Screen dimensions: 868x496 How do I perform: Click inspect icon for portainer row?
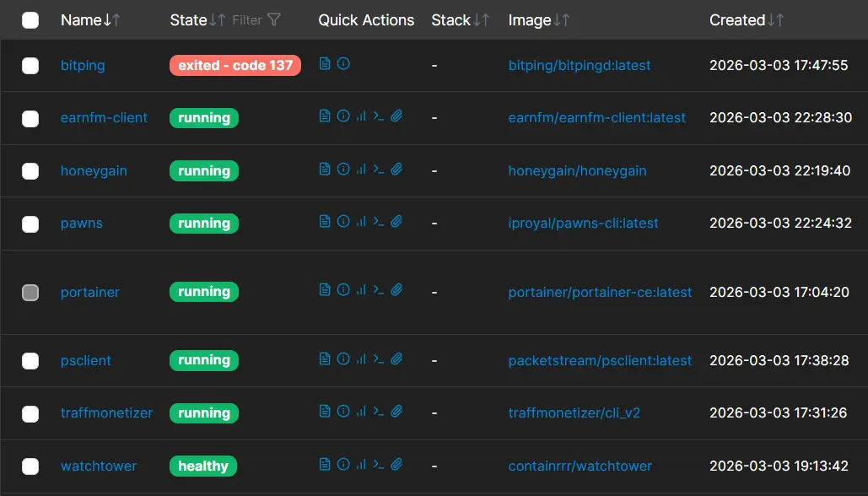pyautogui.click(x=343, y=289)
